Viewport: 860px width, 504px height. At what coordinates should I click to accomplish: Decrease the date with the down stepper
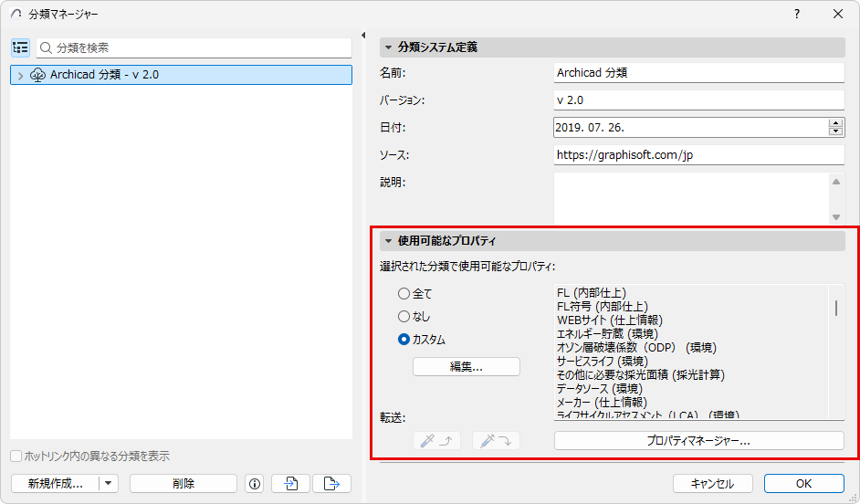click(836, 131)
